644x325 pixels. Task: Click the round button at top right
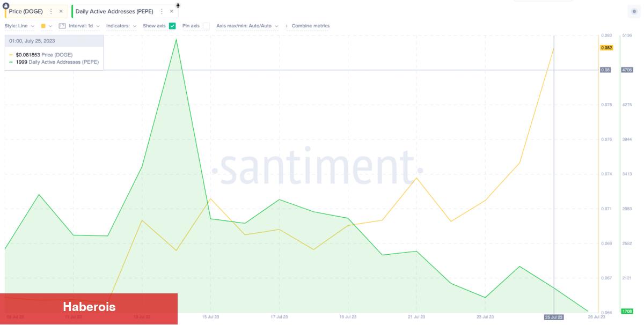[634, 11]
